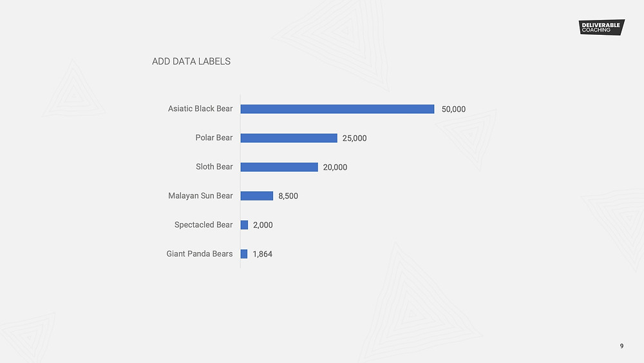Click the 8,500 data label
The image size is (644, 363).
[x=289, y=196]
